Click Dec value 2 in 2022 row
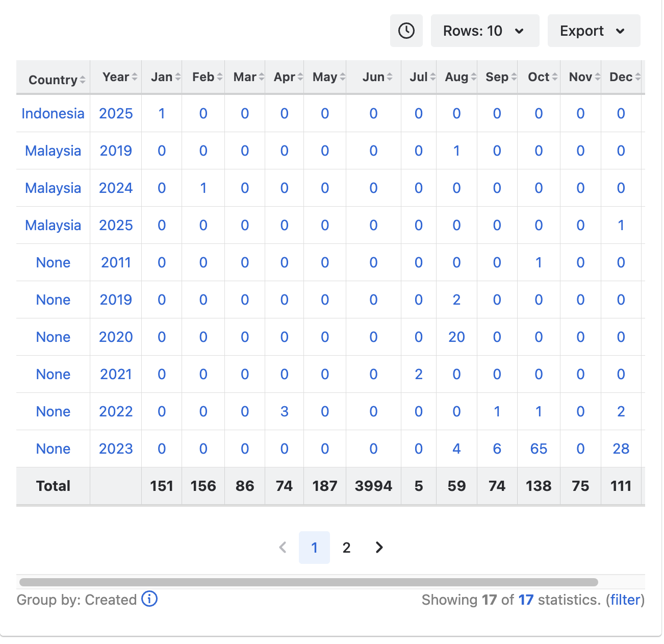This screenshot has width=664, height=644. click(x=621, y=411)
